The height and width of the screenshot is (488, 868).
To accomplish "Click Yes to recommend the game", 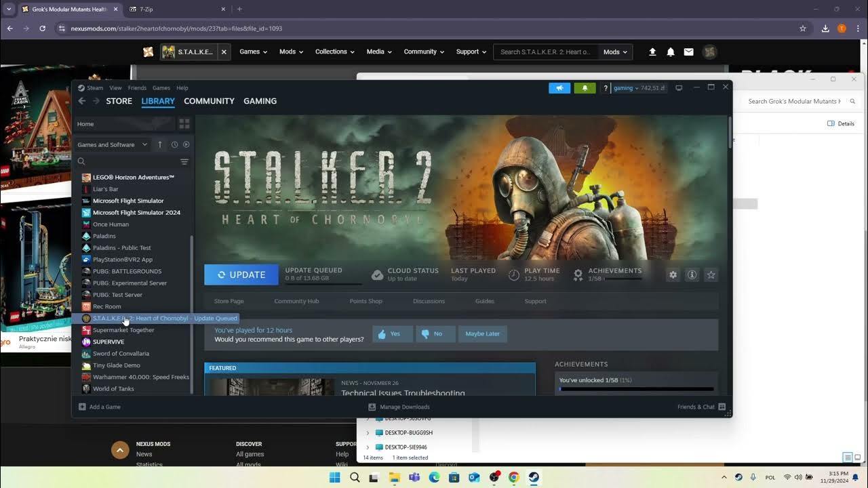I will (393, 333).
